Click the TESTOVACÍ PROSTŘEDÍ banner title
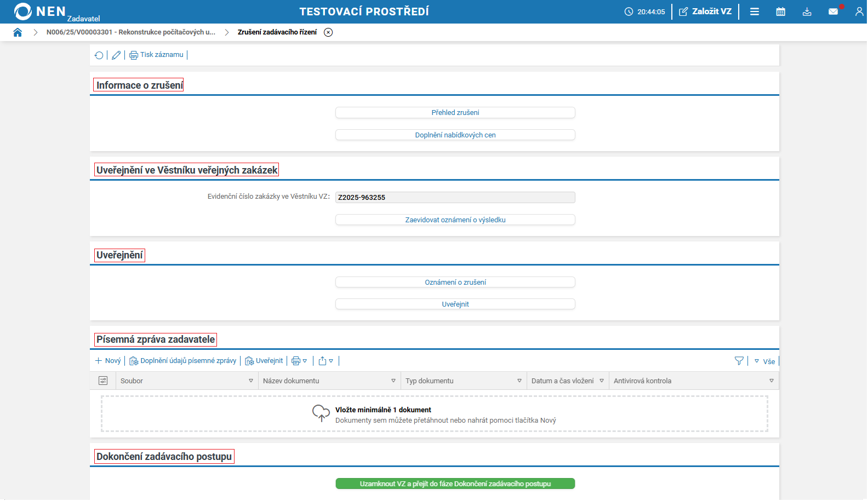The height and width of the screenshot is (501, 868). pos(364,11)
